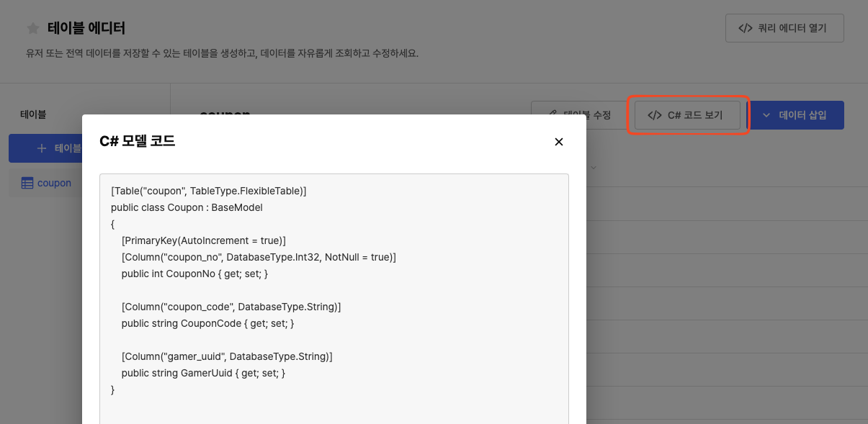Click the PrimaryKey attribute line in the code

[x=205, y=240]
